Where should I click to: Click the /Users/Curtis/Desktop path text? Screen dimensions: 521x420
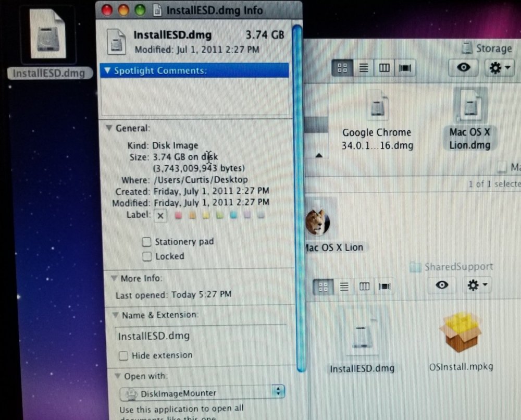click(x=201, y=180)
